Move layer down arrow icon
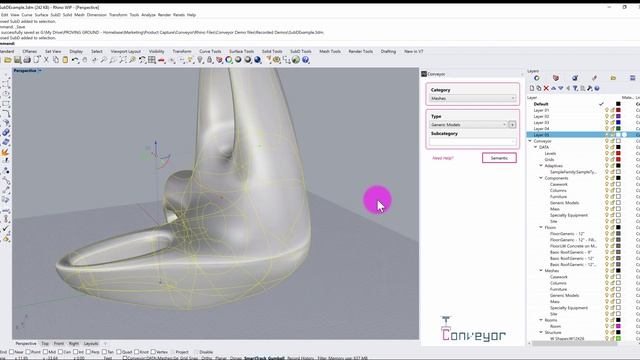The width and height of the screenshot is (640, 360). point(561,88)
